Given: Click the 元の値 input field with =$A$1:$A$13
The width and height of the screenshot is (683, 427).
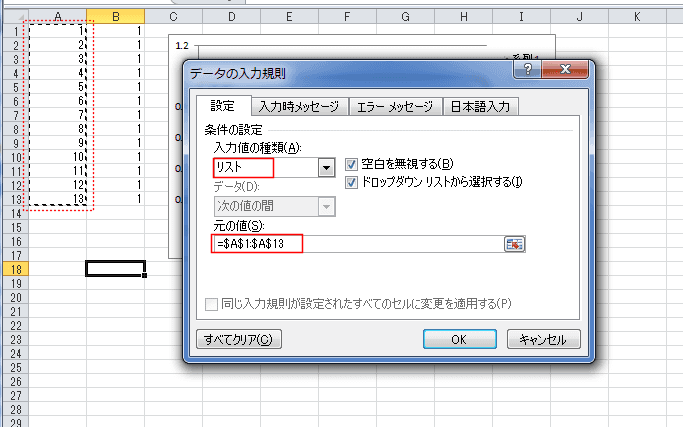Looking at the screenshot, I should click(358, 244).
